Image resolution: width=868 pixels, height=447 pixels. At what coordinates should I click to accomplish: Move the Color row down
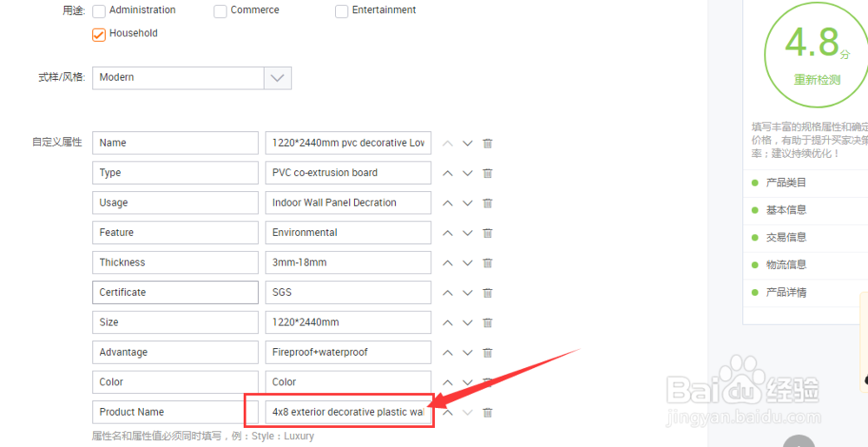pos(468,383)
